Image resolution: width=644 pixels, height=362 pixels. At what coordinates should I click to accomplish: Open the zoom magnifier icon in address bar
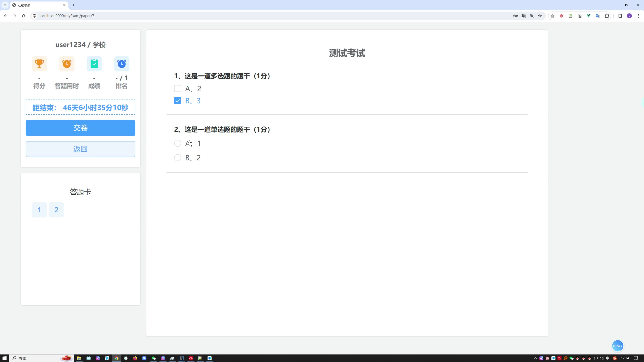click(532, 16)
